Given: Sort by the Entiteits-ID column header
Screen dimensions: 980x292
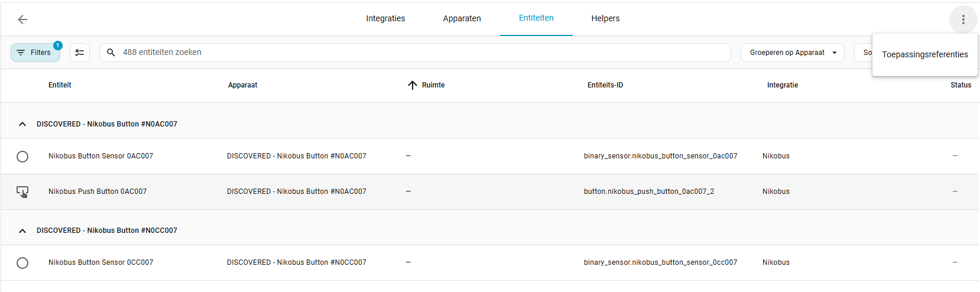Looking at the screenshot, I should (x=605, y=85).
